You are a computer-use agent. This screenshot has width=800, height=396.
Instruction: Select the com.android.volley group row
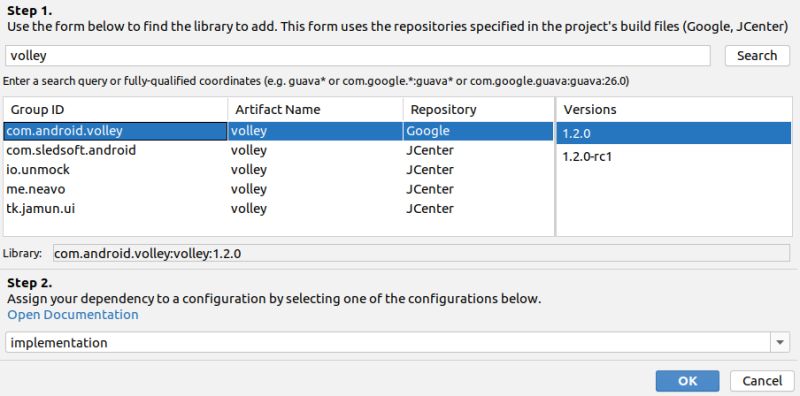[x=278, y=131]
